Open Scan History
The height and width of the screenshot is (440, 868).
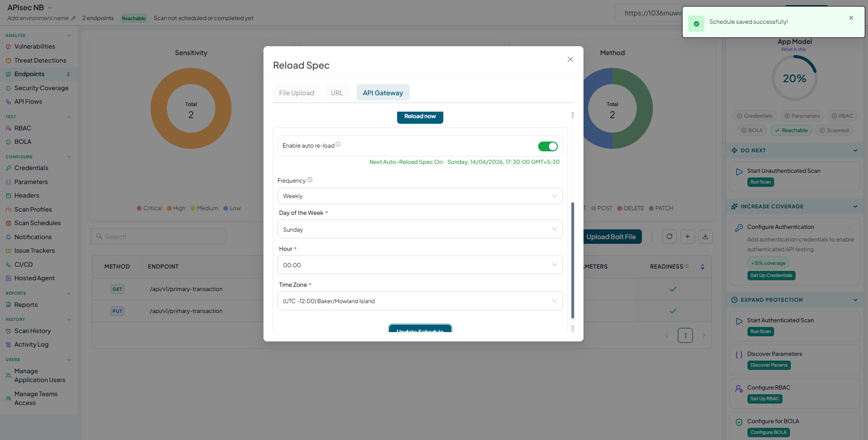coord(33,331)
